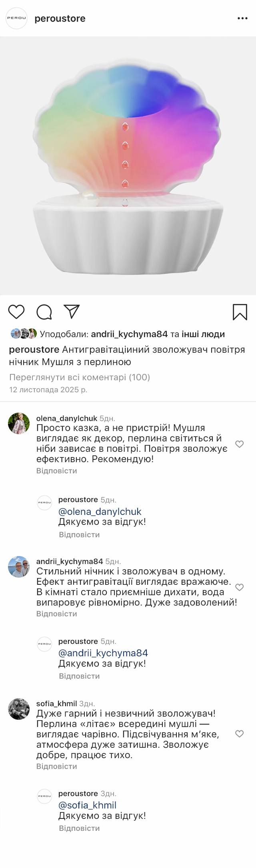The width and height of the screenshot is (256, 868).
Task: Save post with the bookmark icon
Action: (x=240, y=312)
